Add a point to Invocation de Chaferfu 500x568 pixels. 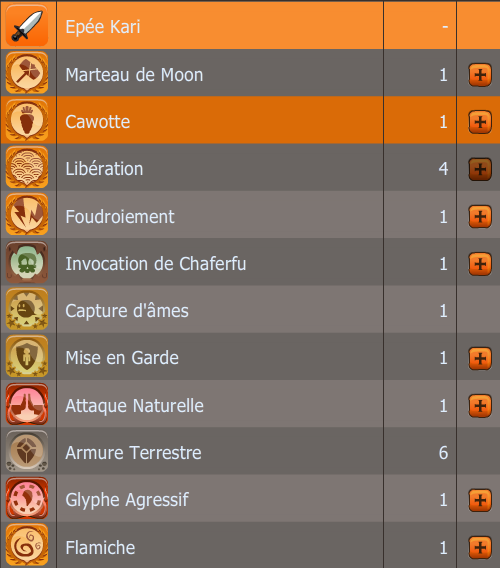tap(480, 264)
